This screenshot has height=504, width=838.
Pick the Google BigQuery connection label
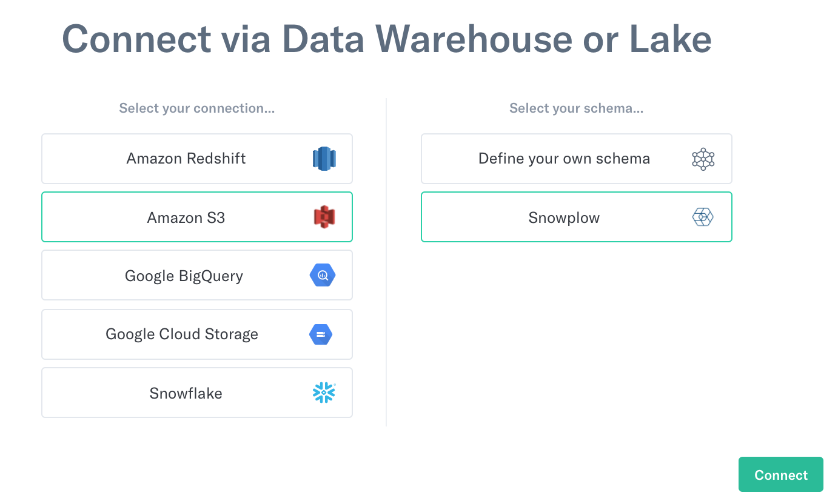point(184,276)
